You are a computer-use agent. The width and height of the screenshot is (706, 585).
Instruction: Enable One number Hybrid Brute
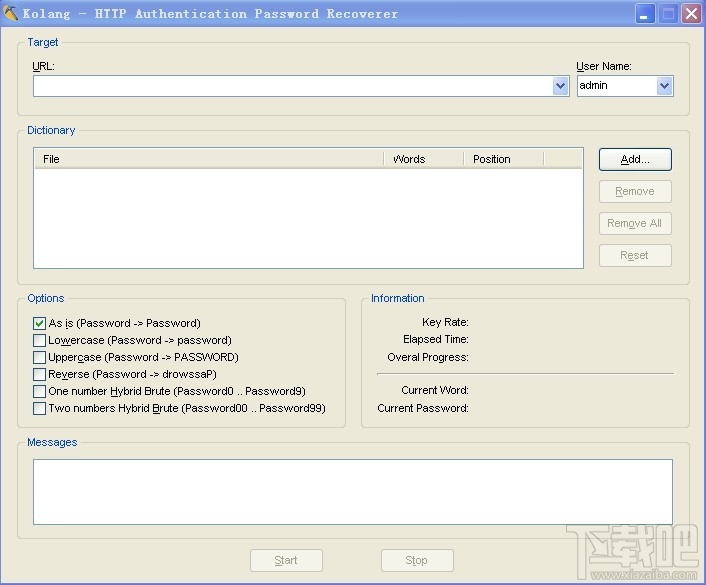pos(39,391)
